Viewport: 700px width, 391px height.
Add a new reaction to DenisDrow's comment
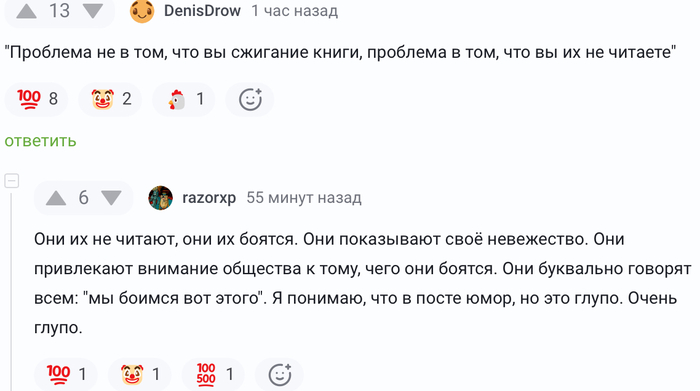(250, 99)
